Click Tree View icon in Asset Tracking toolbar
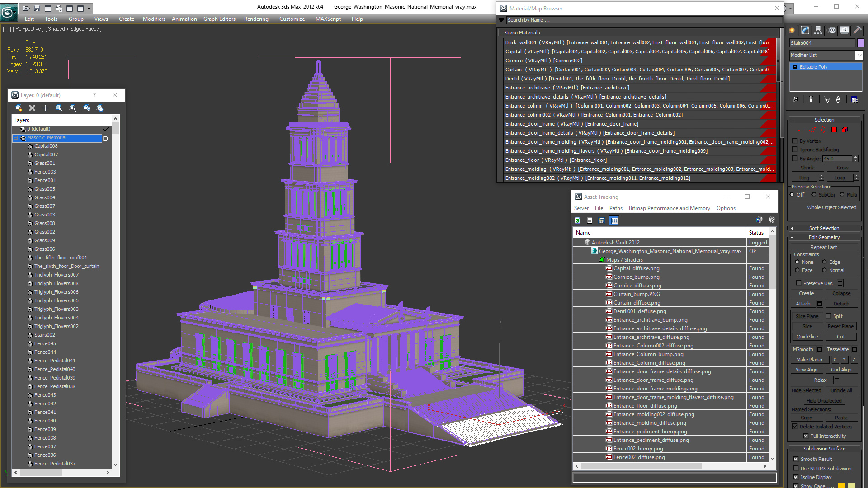This screenshot has height=488, width=868. [x=602, y=221]
